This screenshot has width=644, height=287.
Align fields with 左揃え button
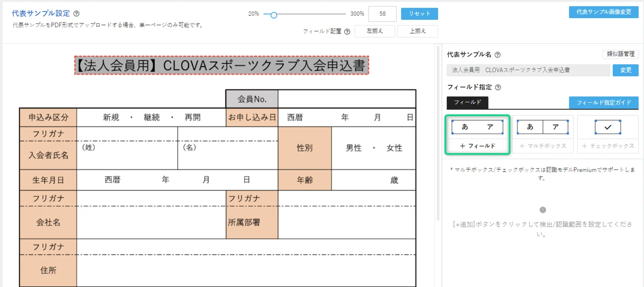coord(375,31)
